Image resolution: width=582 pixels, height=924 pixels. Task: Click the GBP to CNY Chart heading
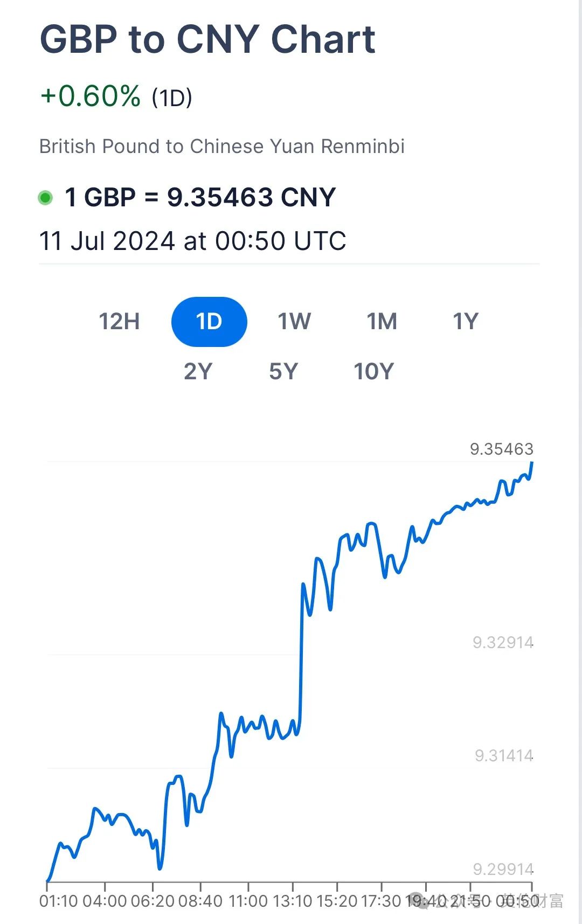(x=207, y=39)
